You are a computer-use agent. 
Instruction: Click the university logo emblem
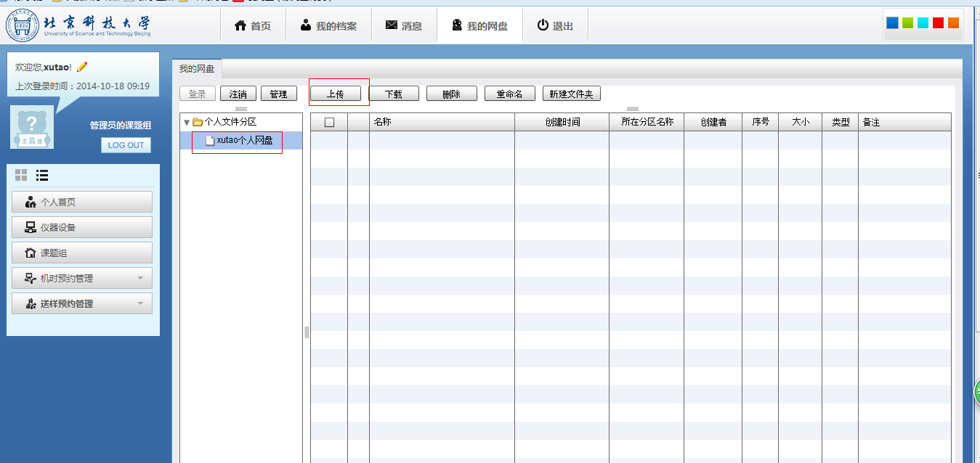[22, 25]
